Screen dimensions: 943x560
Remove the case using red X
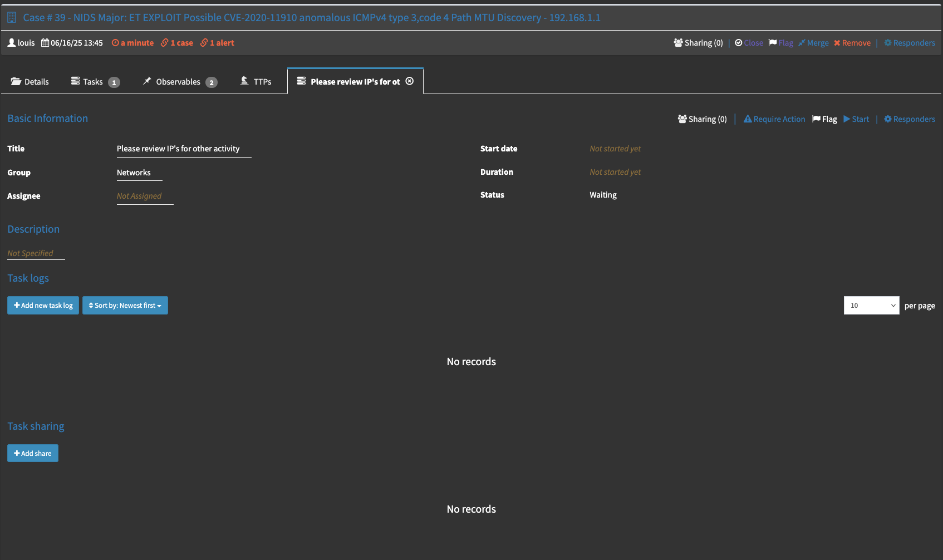pos(852,43)
